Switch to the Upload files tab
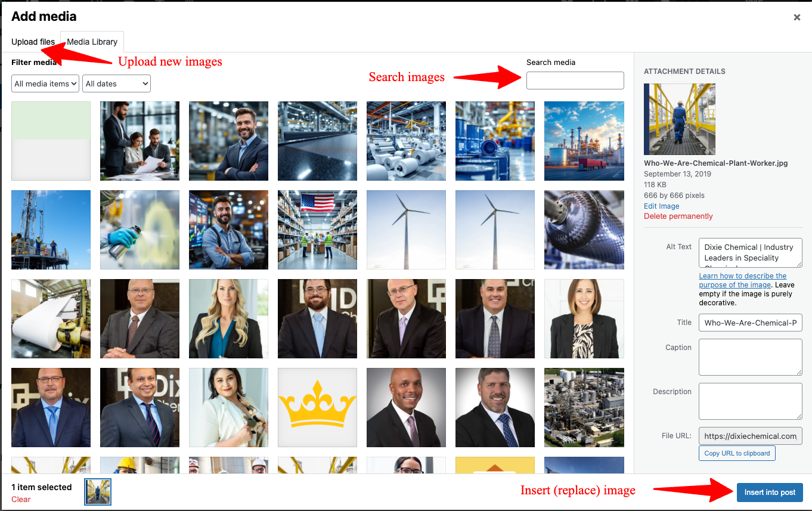This screenshot has height=511, width=812. [33, 42]
